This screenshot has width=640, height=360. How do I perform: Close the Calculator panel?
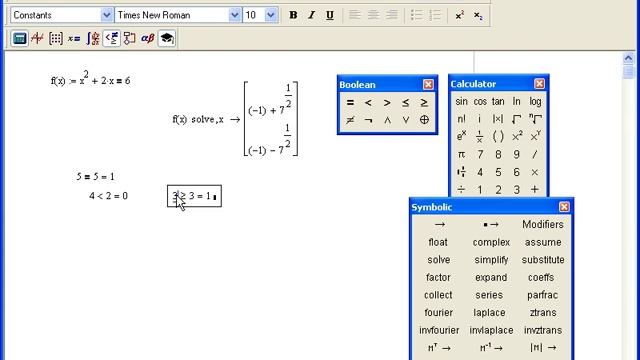click(539, 84)
